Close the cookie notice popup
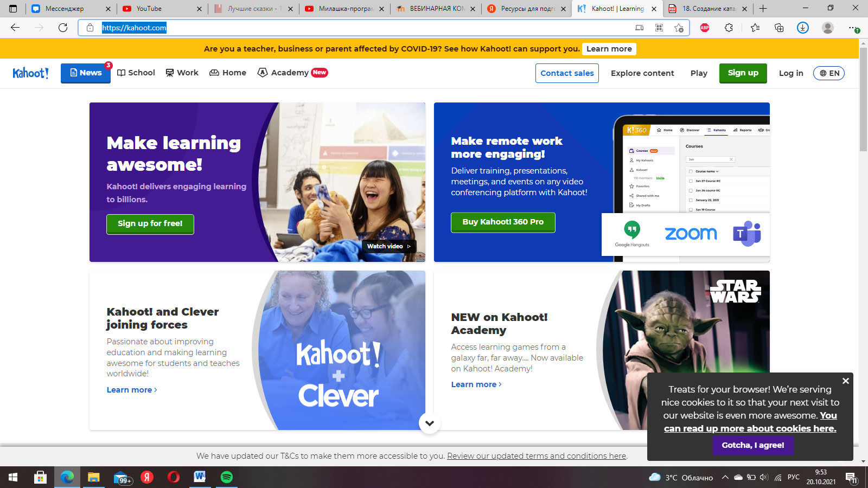 [845, 381]
